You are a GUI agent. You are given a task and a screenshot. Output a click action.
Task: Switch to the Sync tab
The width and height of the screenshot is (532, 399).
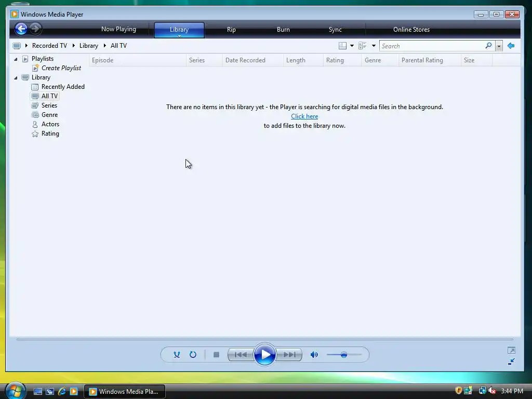335,30
